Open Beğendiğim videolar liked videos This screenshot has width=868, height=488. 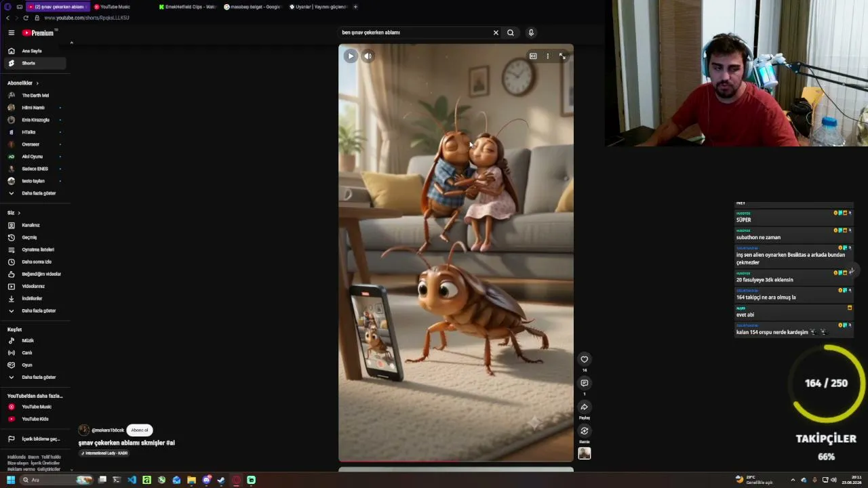click(34, 274)
